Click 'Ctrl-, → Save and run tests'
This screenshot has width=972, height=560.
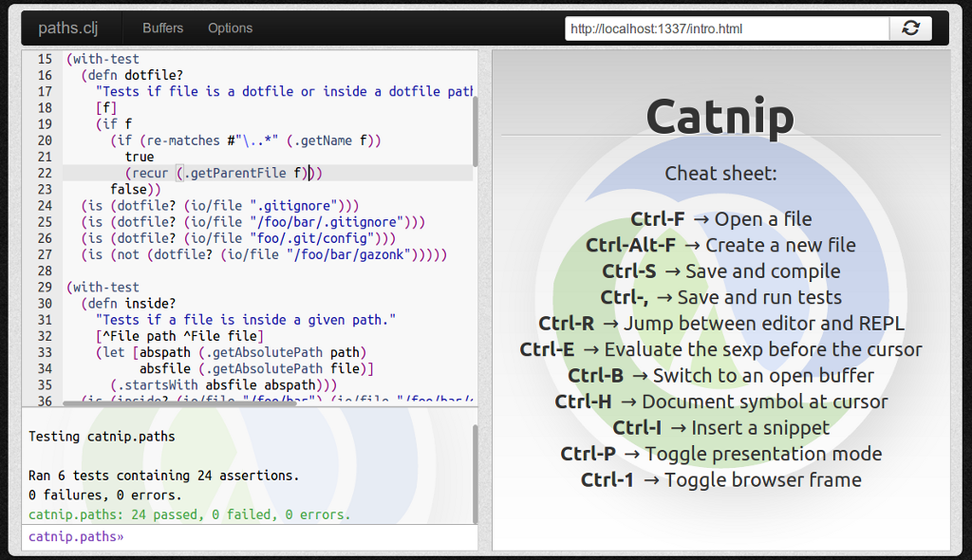tap(721, 297)
